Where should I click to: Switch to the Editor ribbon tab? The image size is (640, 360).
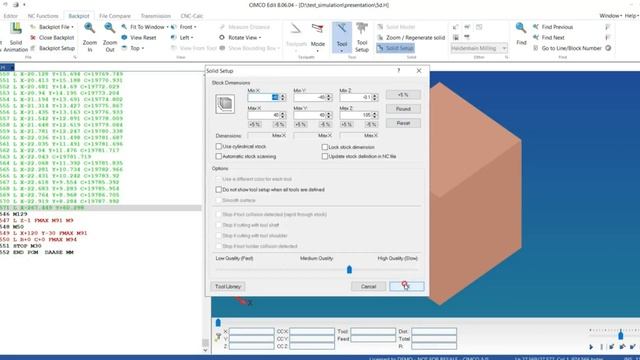point(11,16)
